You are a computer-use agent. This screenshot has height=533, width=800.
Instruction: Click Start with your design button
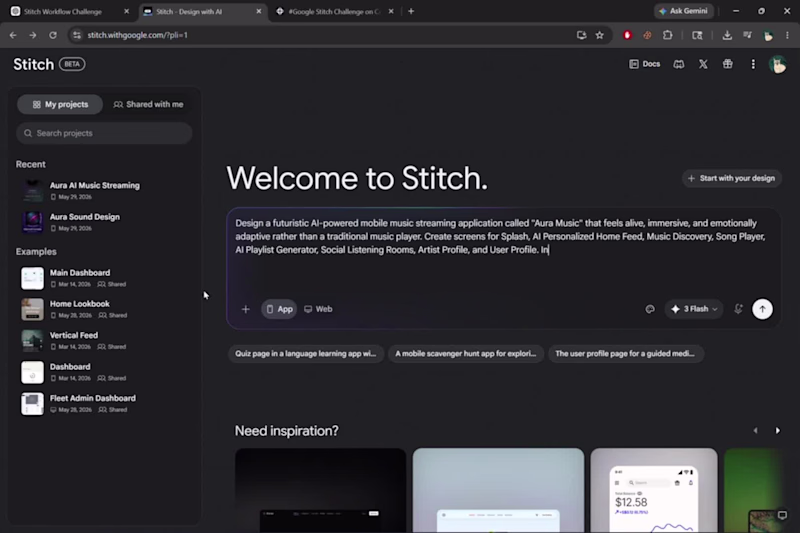(x=732, y=178)
